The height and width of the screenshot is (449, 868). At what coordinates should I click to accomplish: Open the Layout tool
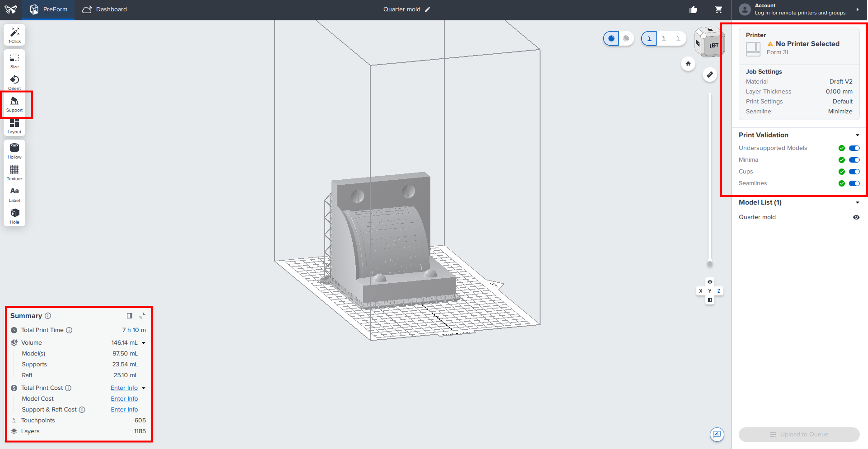coord(15,126)
